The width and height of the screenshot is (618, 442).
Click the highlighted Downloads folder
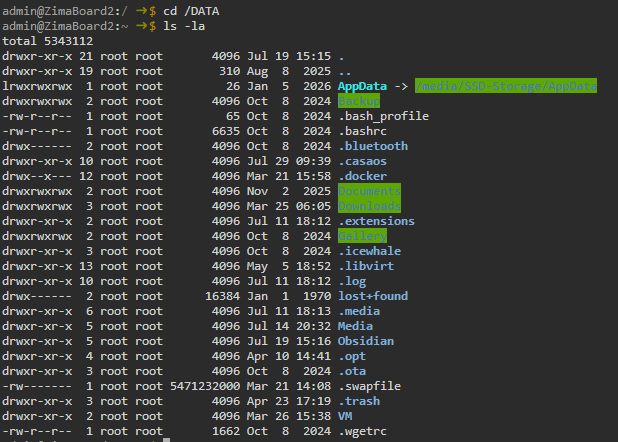click(x=369, y=206)
